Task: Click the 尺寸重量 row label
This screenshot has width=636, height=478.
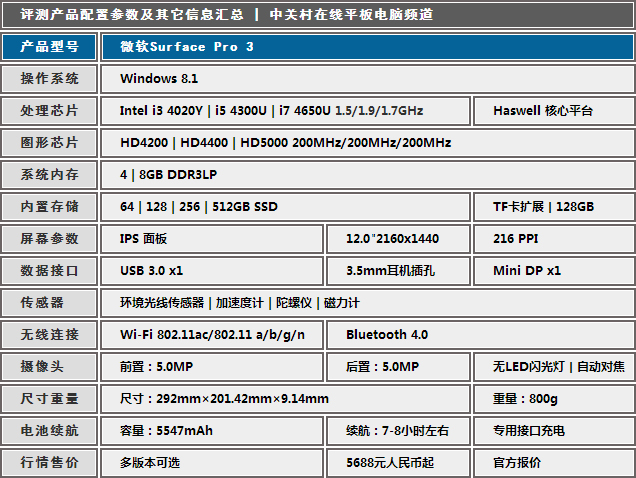Action: (x=49, y=399)
